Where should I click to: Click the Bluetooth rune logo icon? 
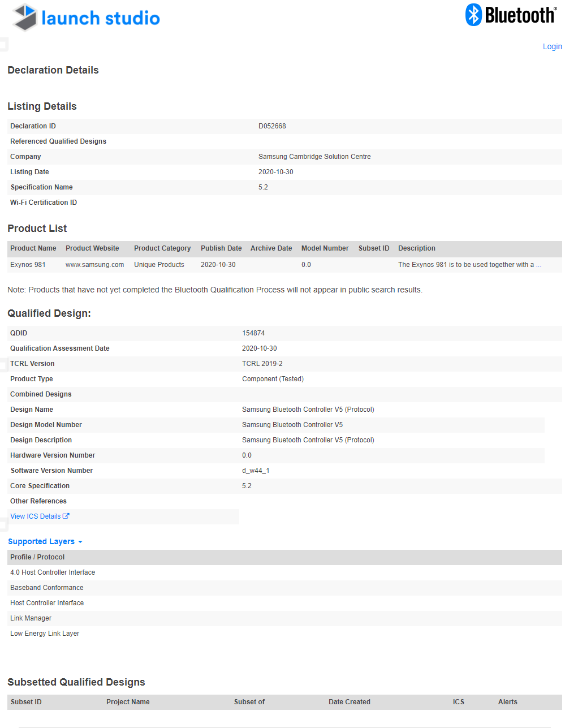pyautogui.click(x=473, y=15)
